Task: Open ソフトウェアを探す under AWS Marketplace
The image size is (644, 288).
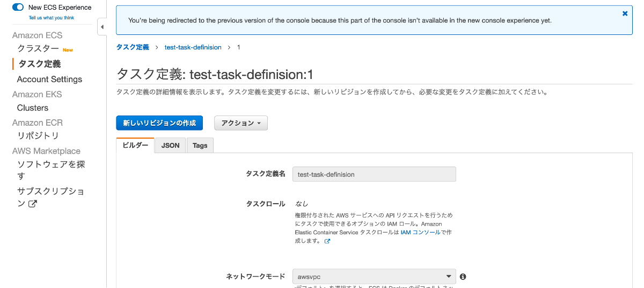Action: (x=52, y=170)
